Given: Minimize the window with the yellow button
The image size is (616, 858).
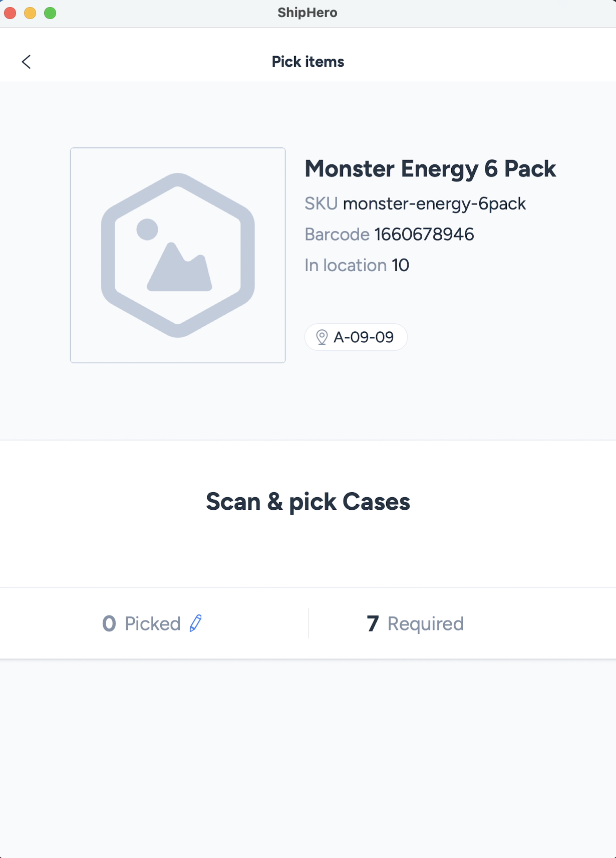Looking at the screenshot, I should click(30, 13).
